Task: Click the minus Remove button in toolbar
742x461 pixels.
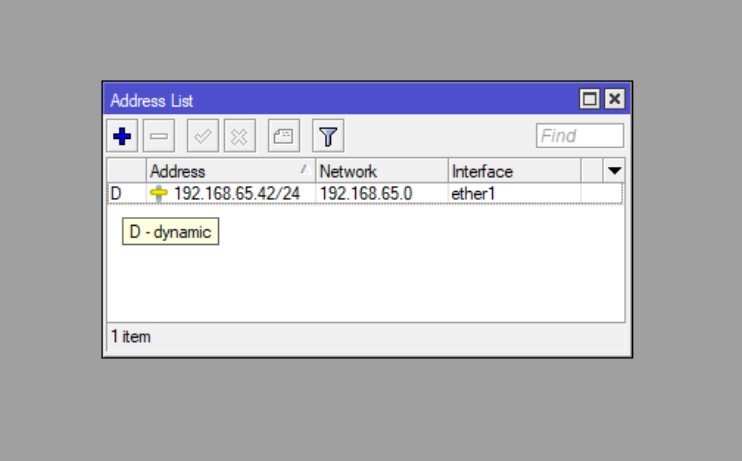Action: click(159, 136)
